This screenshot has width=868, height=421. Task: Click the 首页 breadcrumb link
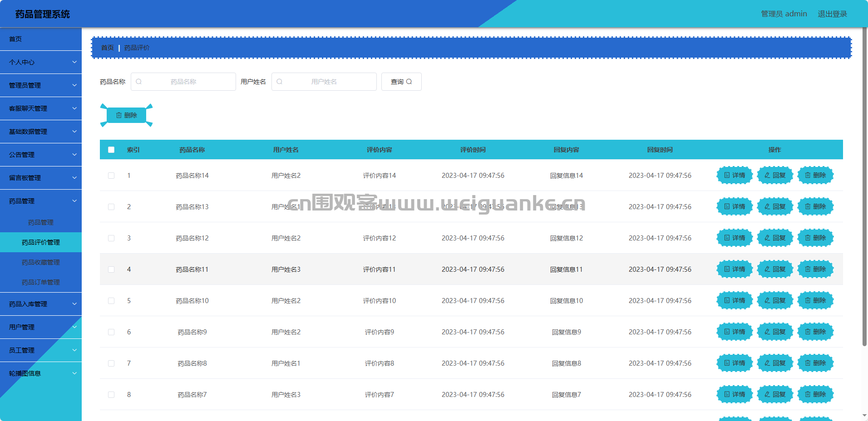pos(108,48)
